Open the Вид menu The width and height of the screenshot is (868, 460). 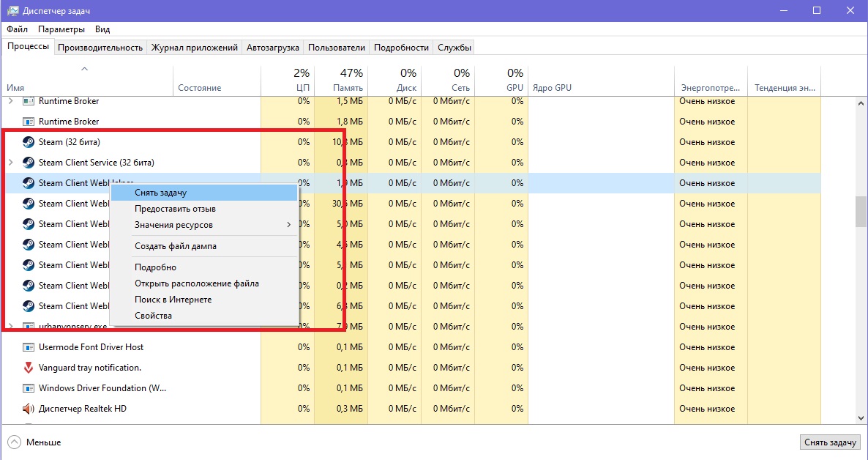[x=102, y=29]
